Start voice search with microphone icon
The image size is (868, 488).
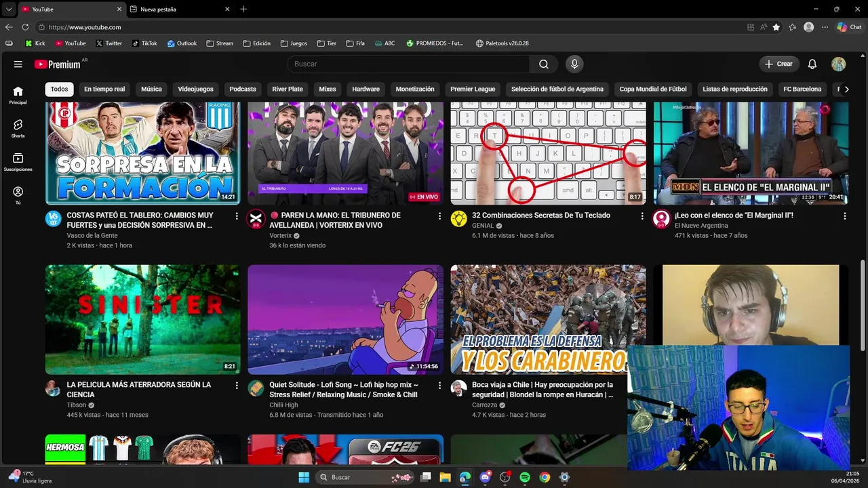(x=574, y=64)
